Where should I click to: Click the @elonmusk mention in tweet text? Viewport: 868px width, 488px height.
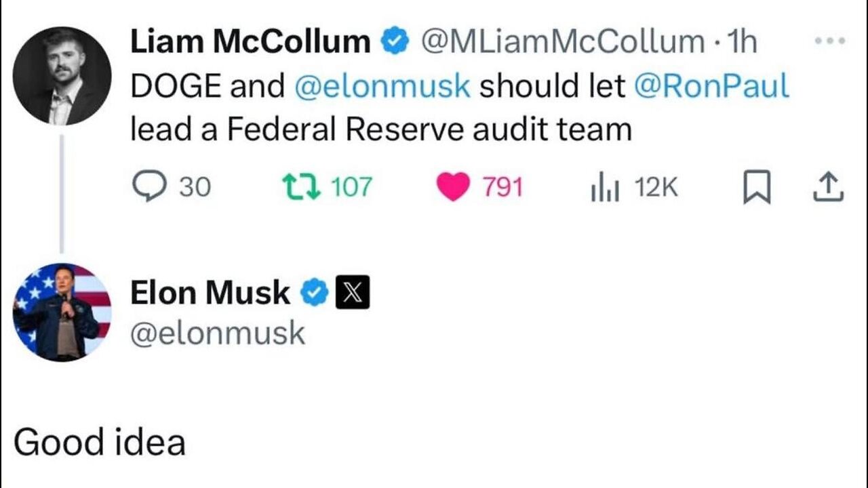click(383, 86)
